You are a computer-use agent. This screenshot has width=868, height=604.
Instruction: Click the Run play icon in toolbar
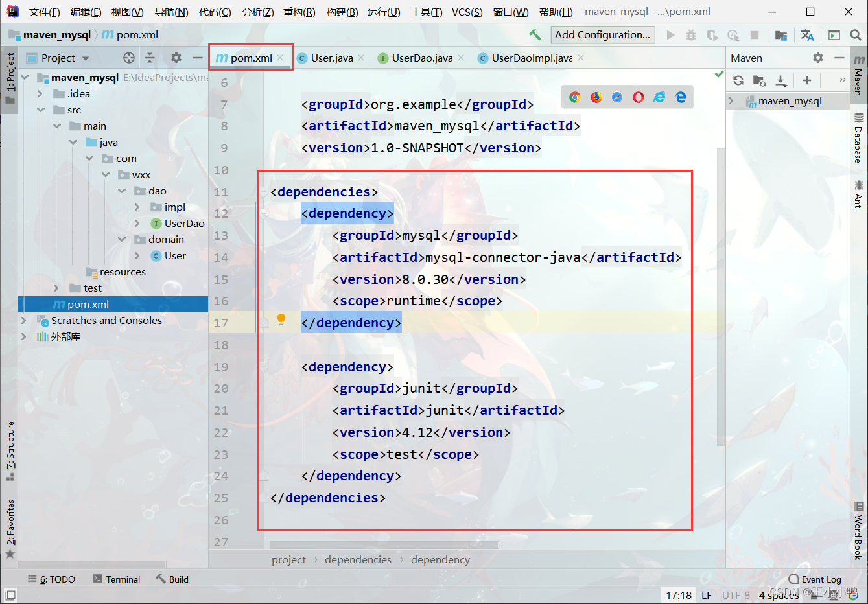click(671, 35)
